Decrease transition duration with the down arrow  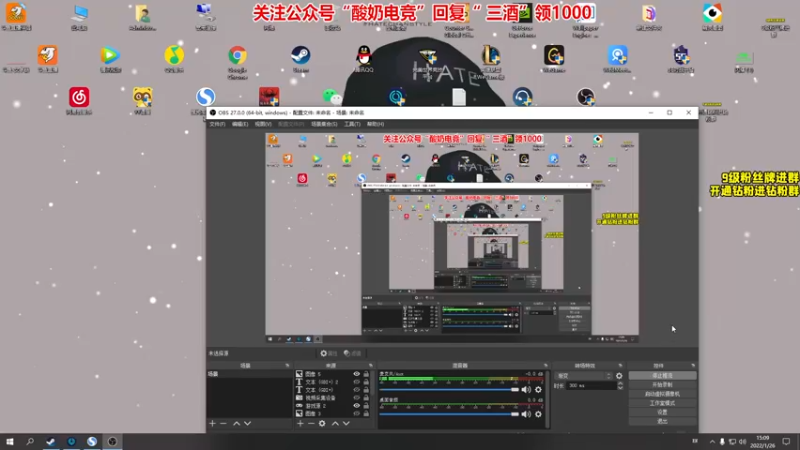(x=620, y=388)
